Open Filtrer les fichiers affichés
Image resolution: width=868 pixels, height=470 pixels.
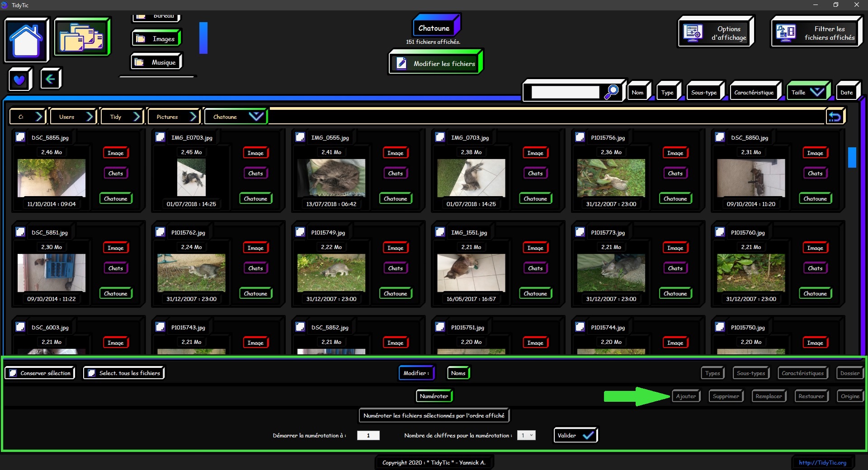pos(816,33)
